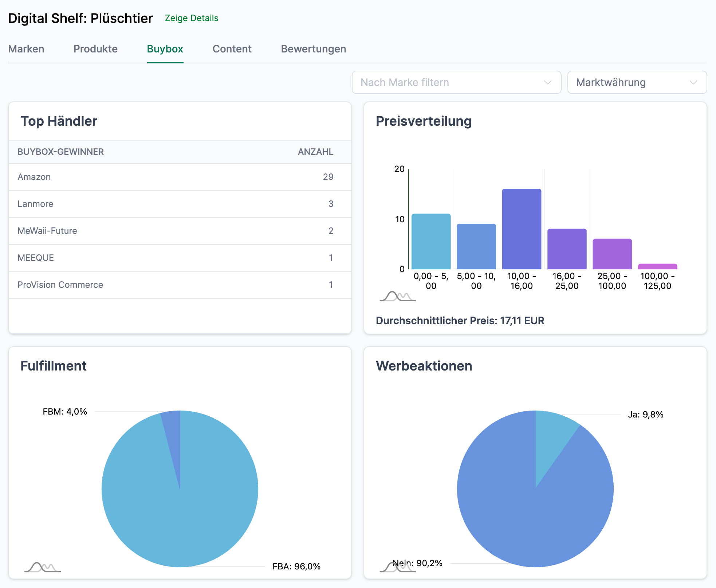Switch to the Marken tab
Image resolution: width=716 pixels, height=588 pixels.
pos(26,49)
